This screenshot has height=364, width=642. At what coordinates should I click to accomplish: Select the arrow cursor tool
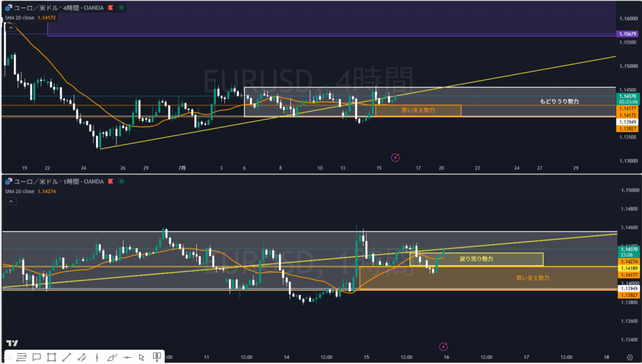(x=142, y=357)
